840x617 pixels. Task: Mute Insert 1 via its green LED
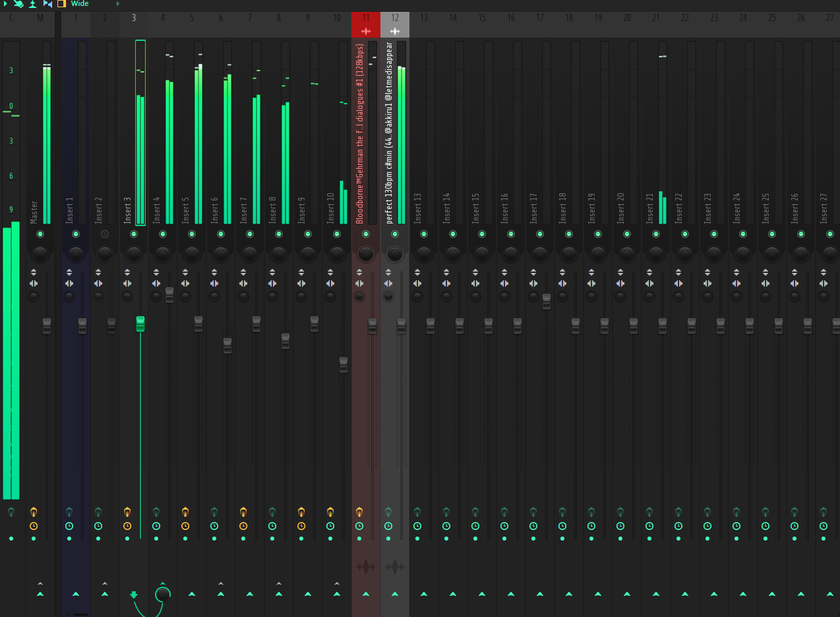76,234
